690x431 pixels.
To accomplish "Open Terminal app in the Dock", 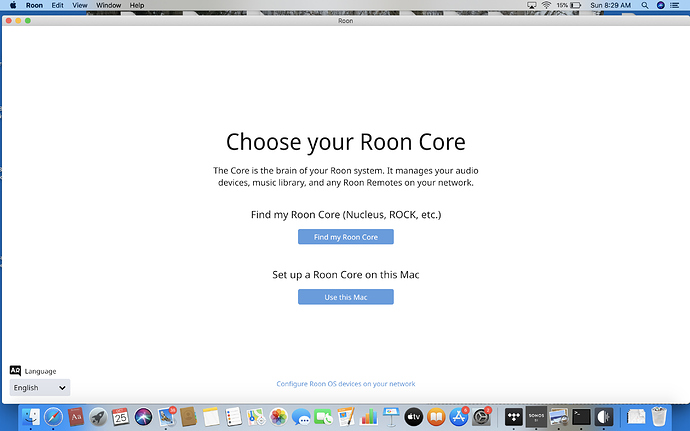I will click(x=581, y=416).
